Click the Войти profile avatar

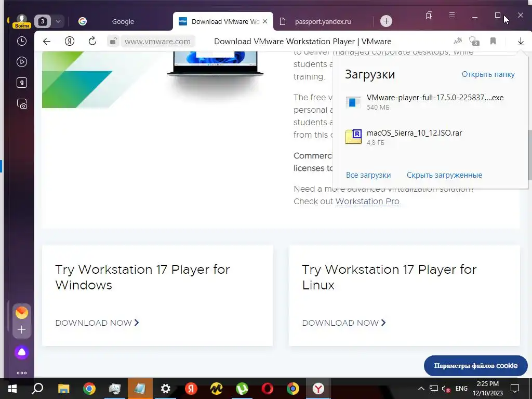coord(22,21)
